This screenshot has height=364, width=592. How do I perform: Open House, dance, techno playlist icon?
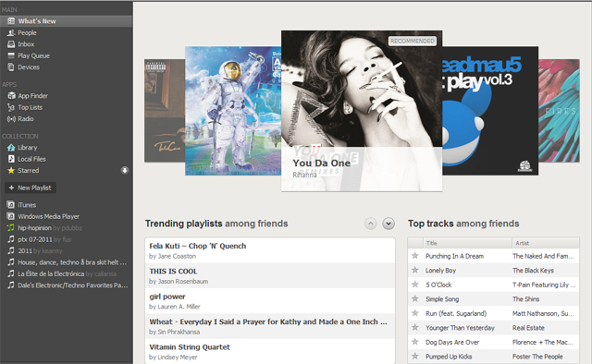11,262
